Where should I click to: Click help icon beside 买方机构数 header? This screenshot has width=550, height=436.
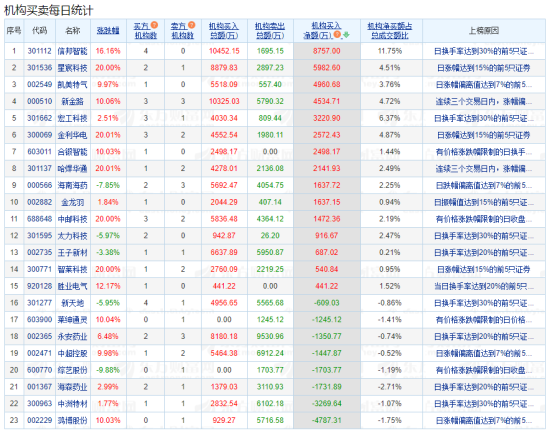pyautogui.click(x=154, y=25)
